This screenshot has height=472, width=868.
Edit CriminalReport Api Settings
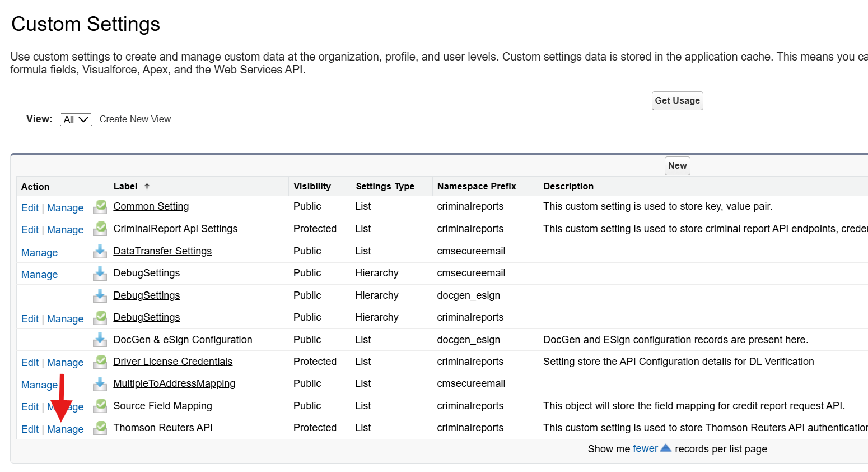[x=30, y=230]
